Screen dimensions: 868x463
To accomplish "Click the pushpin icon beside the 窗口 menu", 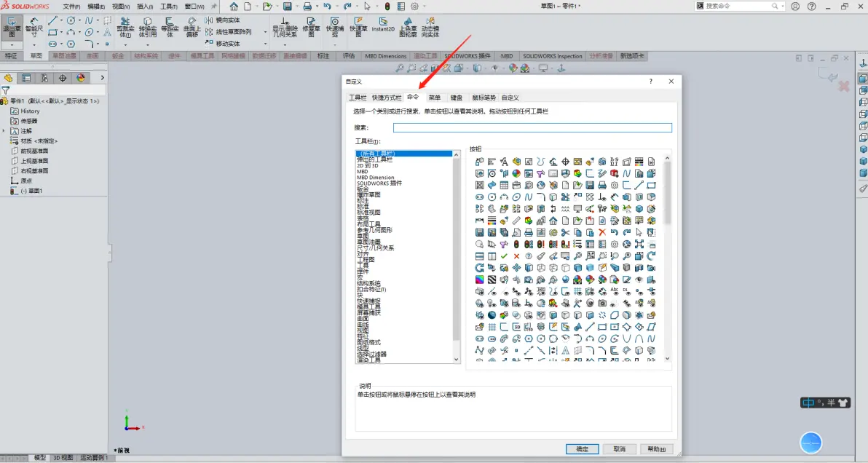I will click(213, 7).
